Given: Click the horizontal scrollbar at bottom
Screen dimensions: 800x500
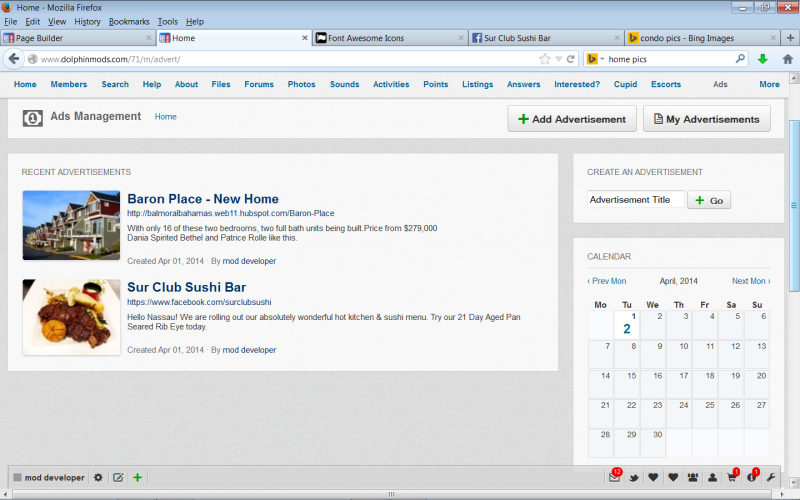Looking at the screenshot, I should [391, 494].
